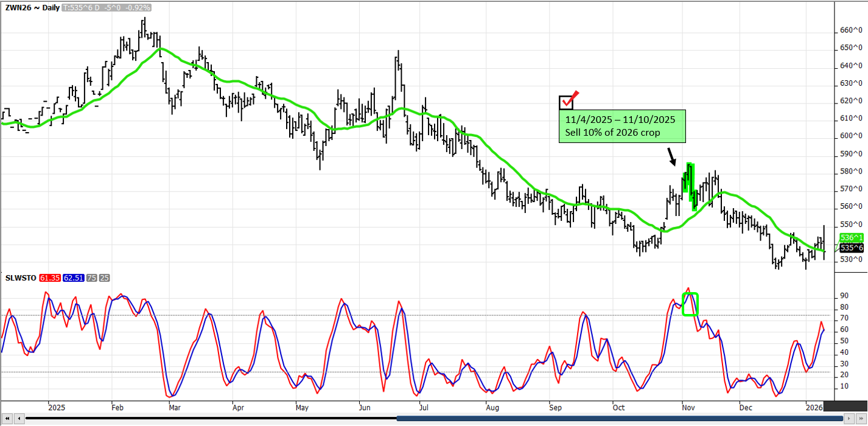
Task: Click the dark blue horizontal scrollbar thumb
Action: tap(619, 419)
